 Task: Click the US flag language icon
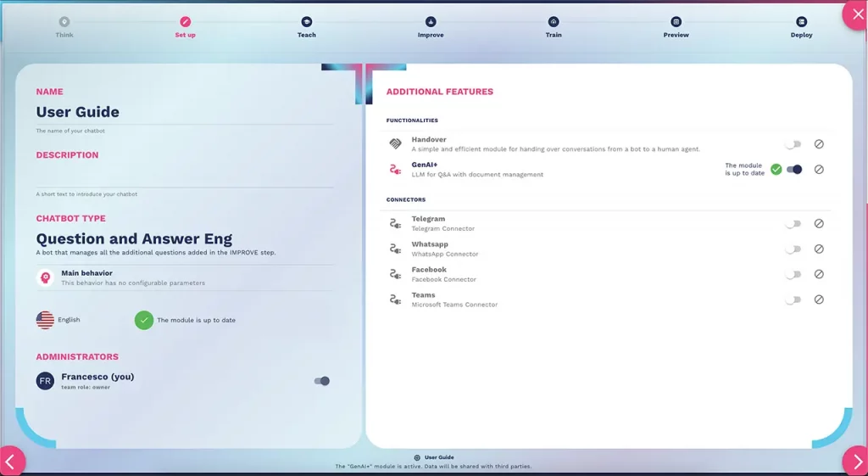tap(46, 320)
